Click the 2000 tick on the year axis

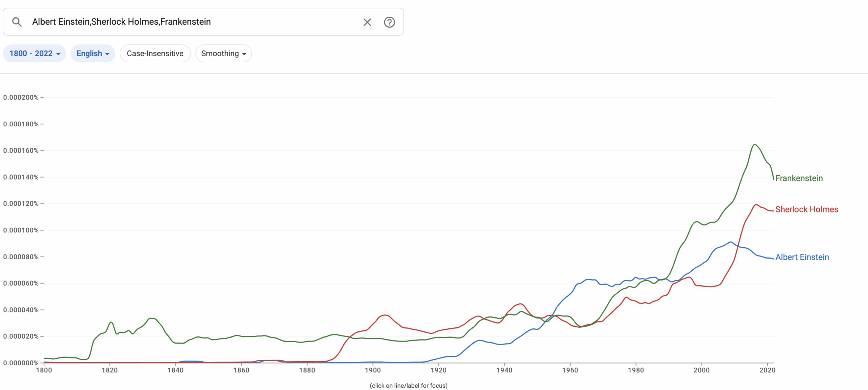coord(701,370)
